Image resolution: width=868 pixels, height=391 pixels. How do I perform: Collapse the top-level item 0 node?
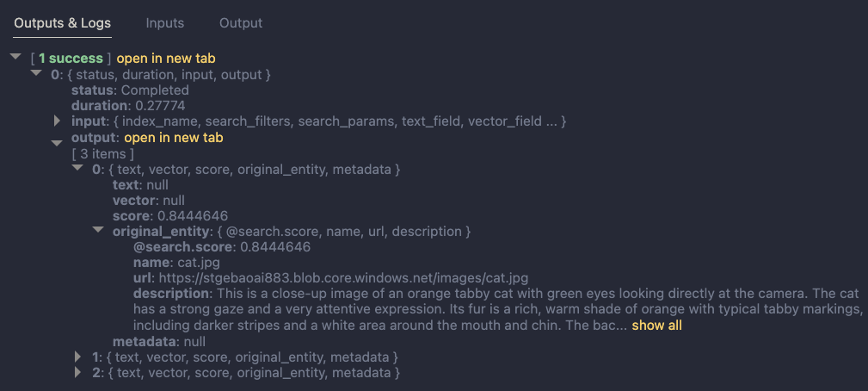(x=36, y=74)
